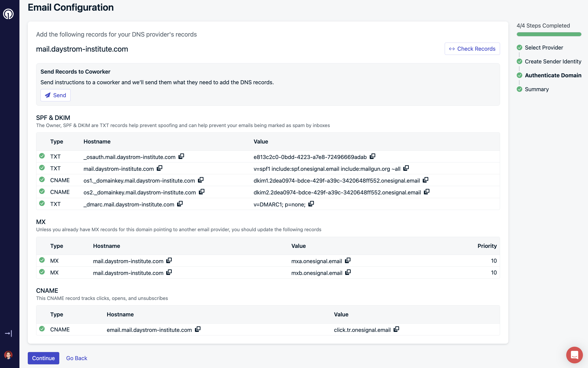Click the Go Back link
This screenshot has width=588, height=368.
click(x=76, y=358)
